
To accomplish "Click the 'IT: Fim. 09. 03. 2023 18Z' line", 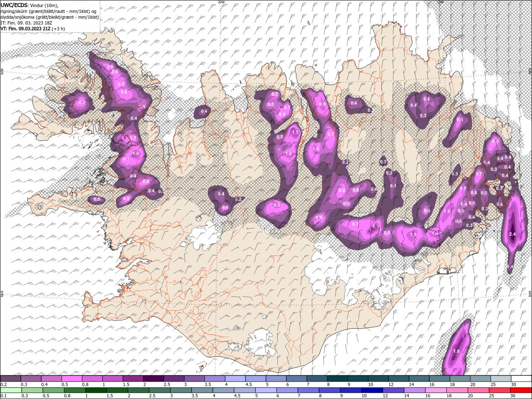I will (x=27, y=23).
